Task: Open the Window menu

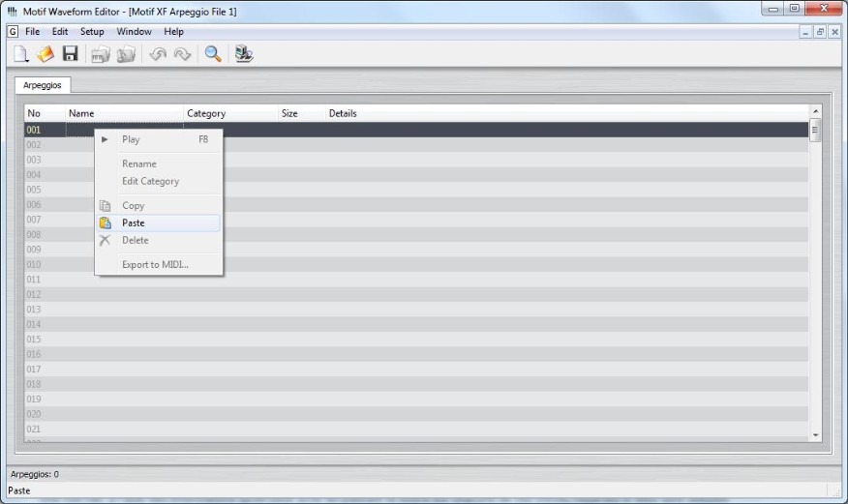Action: coord(135,31)
